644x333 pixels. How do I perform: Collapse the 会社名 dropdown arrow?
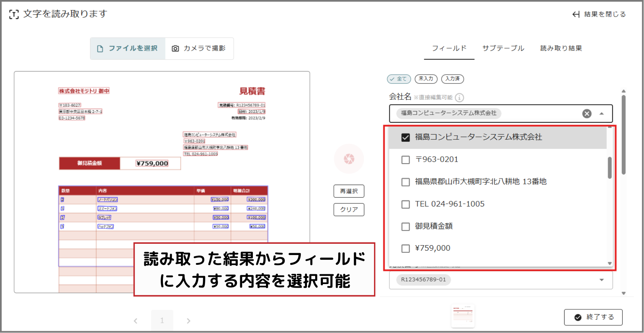coord(602,114)
